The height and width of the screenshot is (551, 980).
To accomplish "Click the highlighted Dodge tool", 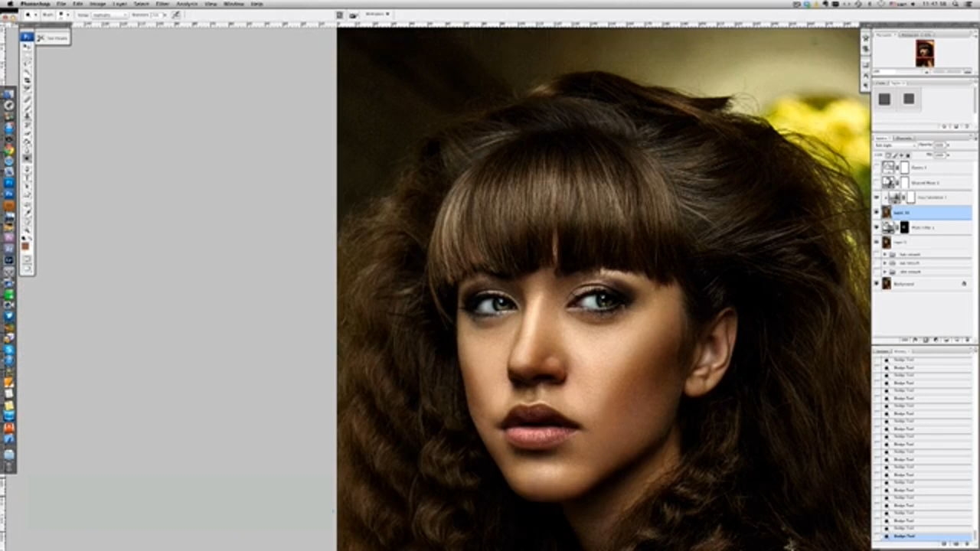I will click(x=28, y=158).
